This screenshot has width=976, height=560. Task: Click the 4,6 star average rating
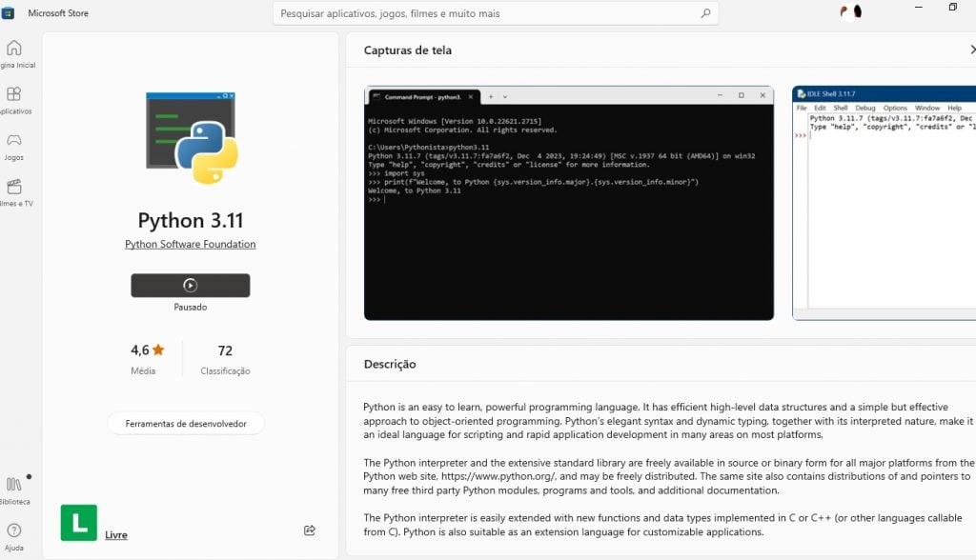click(147, 350)
